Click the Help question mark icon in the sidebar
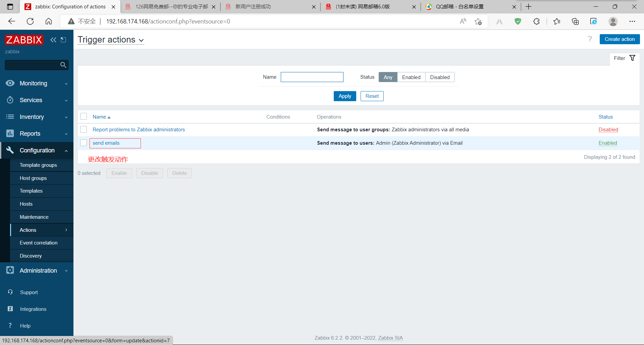Image resolution: width=644 pixels, height=345 pixels. click(10, 325)
